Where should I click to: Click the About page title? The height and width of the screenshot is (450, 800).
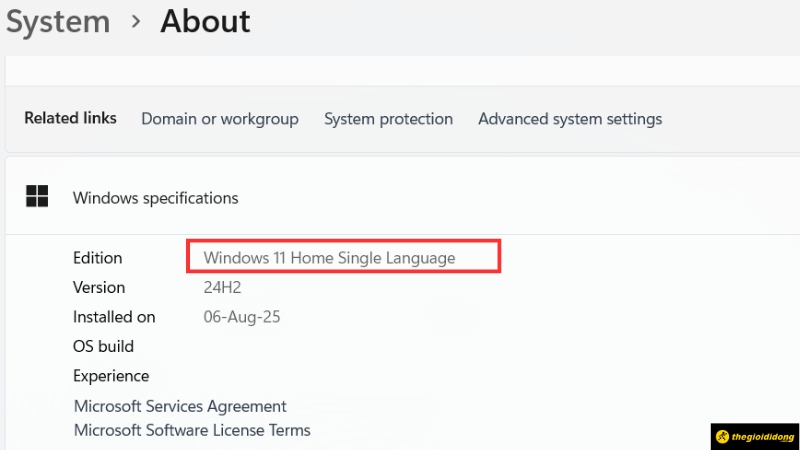(x=205, y=20)
